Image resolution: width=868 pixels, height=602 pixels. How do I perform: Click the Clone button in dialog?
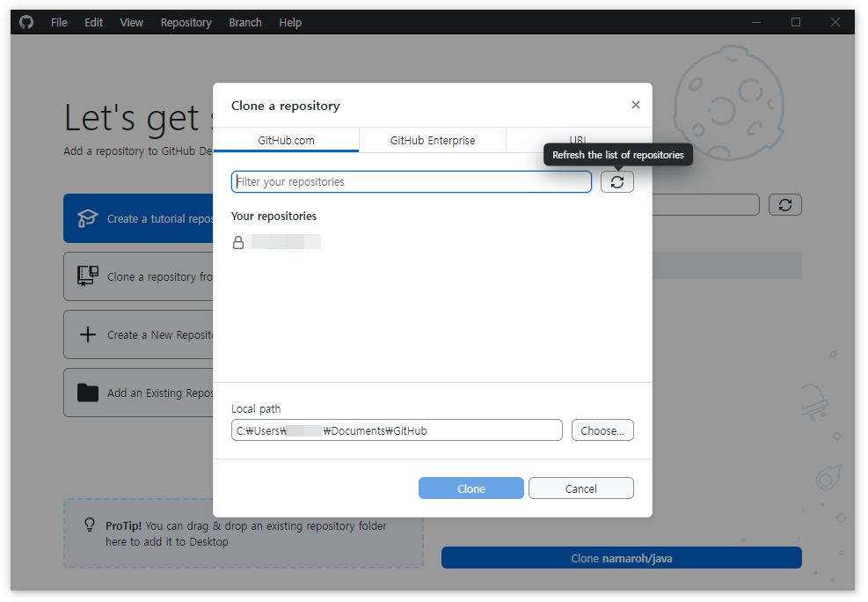coord(471,488)
